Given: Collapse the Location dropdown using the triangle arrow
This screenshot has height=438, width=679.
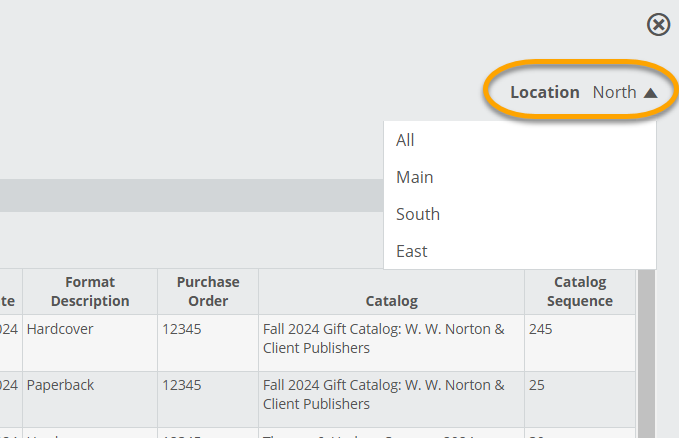Looking at the screenshot, I should 650,93.
